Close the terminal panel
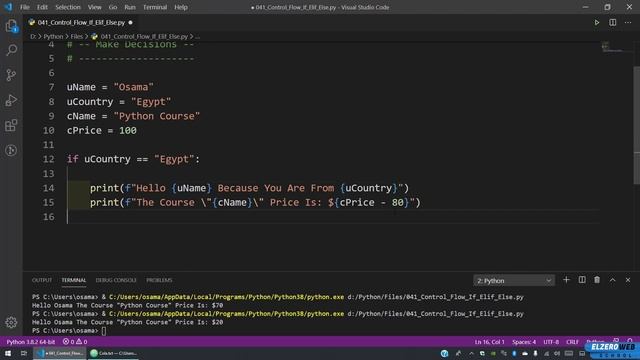This screenshot has height=360, width=640. coord(628,280)
